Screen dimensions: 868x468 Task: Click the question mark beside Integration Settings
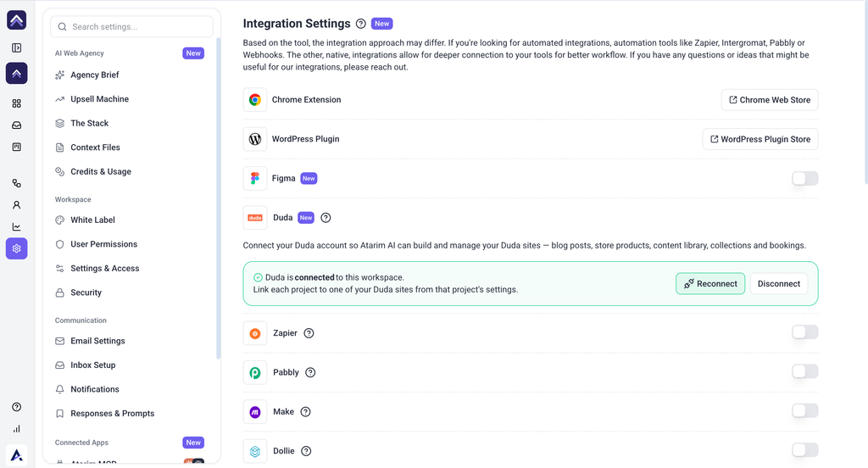click(x=361, y=24)
